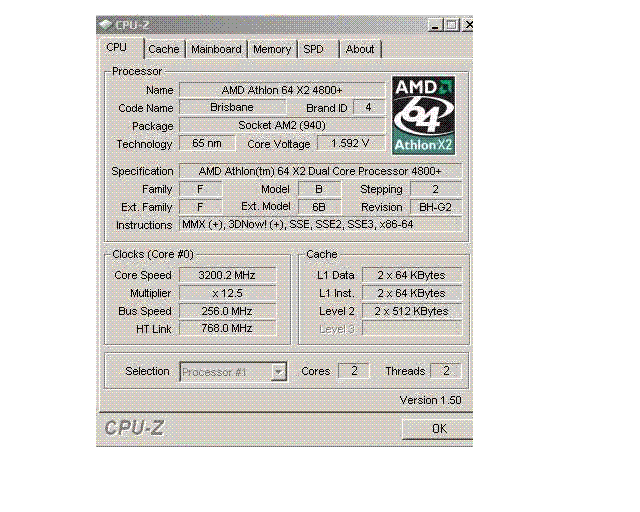Click the Specification field text

click(x=320, y=171)
